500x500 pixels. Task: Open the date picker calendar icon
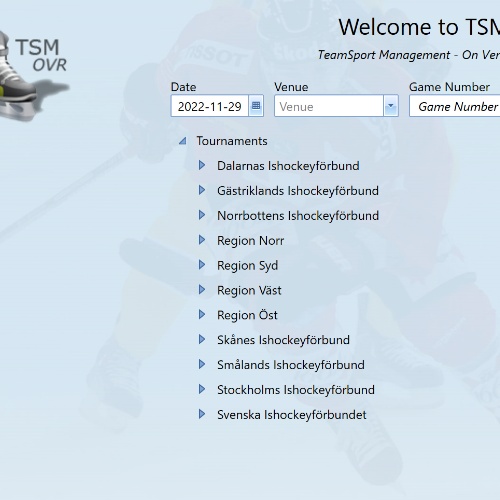click(x=256, y=106)
